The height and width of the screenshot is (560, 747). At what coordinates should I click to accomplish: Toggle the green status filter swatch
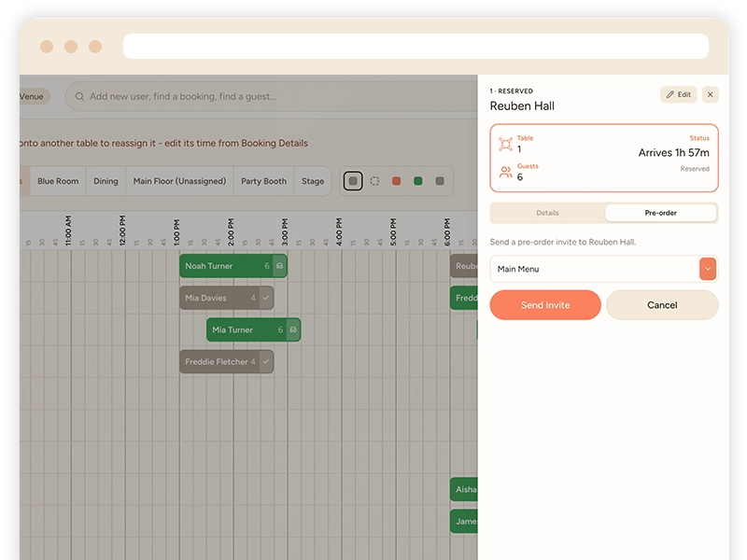point(417,181)
